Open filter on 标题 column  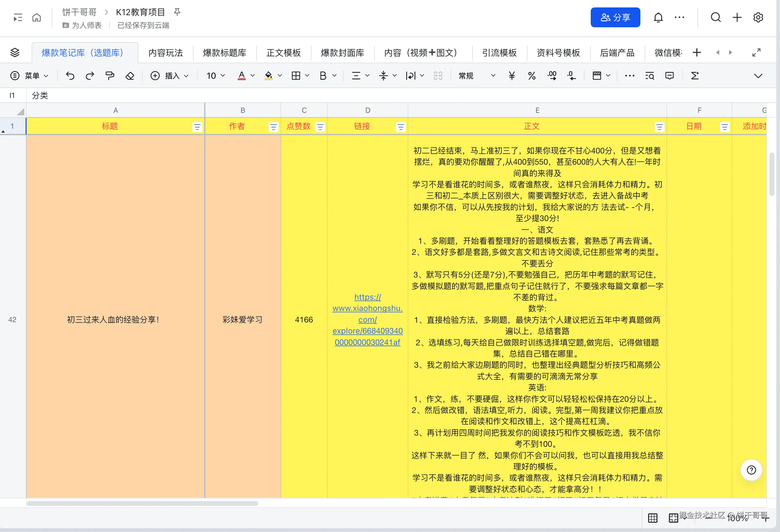(x=197, y=127)
